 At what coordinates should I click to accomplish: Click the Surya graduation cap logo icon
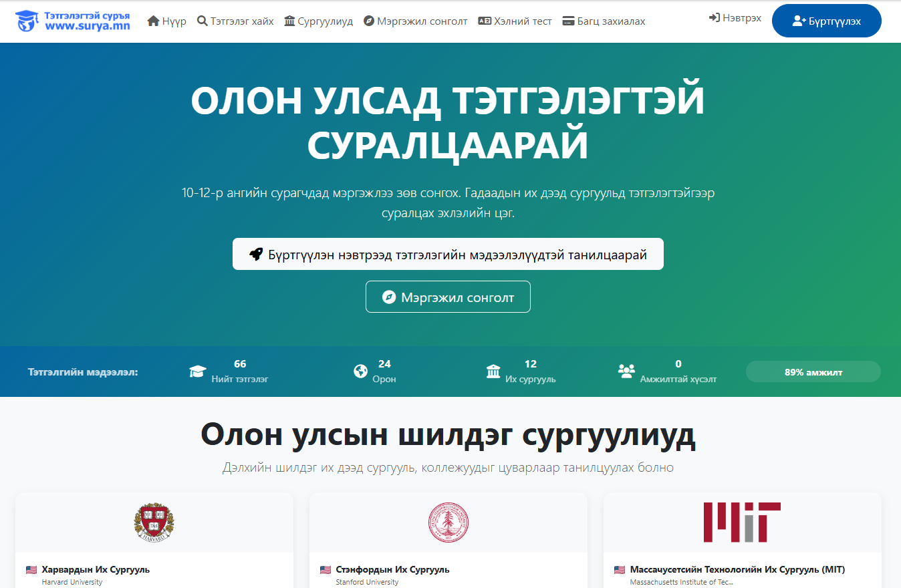pyautogui.click(x=27, y=21)
